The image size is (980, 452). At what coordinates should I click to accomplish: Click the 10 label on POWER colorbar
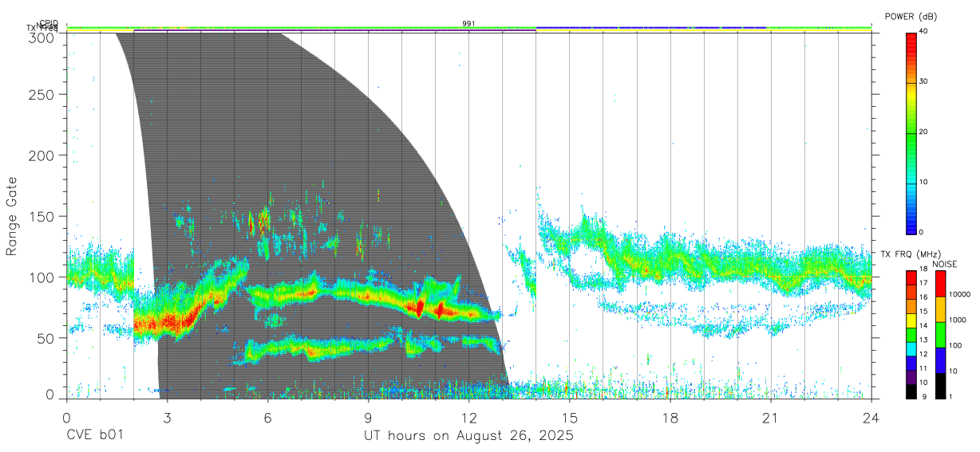(x=924, y=183)
